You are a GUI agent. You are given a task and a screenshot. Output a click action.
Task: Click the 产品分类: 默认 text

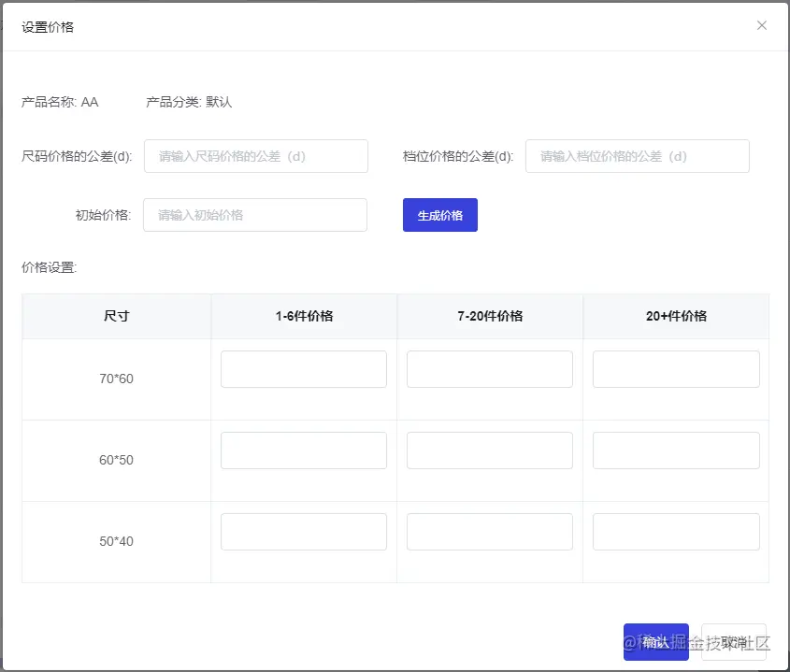click(x=189, y=102)
